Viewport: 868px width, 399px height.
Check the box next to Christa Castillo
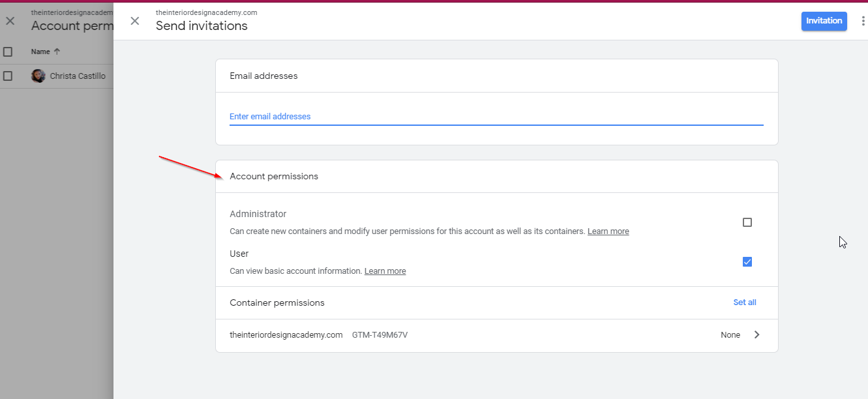click(7, 76)
